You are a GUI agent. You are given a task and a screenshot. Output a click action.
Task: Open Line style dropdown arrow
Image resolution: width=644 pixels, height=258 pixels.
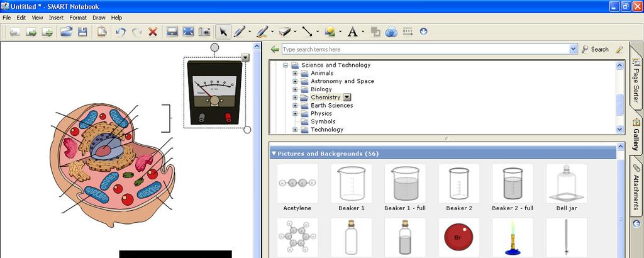tap(317, 31)
